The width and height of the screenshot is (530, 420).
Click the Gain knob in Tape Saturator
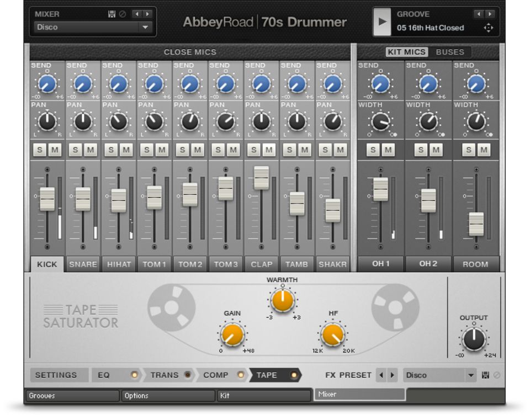coord(232,334)
